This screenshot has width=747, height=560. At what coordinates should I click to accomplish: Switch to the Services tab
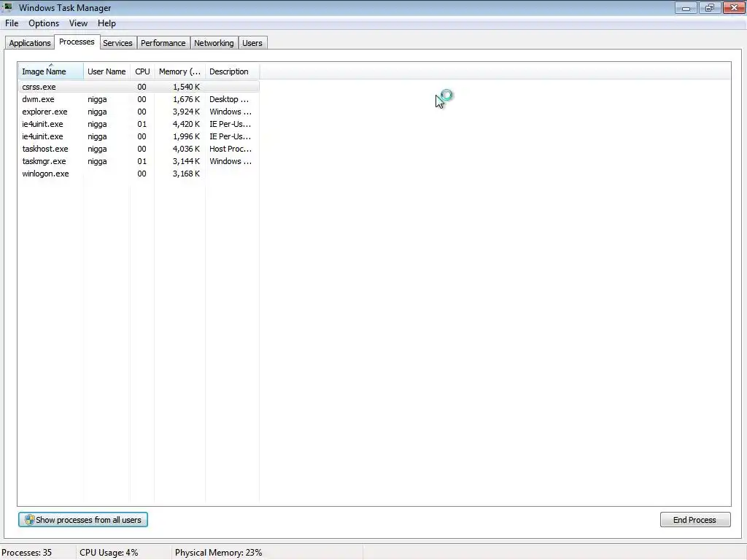click(x=117, y=43)
